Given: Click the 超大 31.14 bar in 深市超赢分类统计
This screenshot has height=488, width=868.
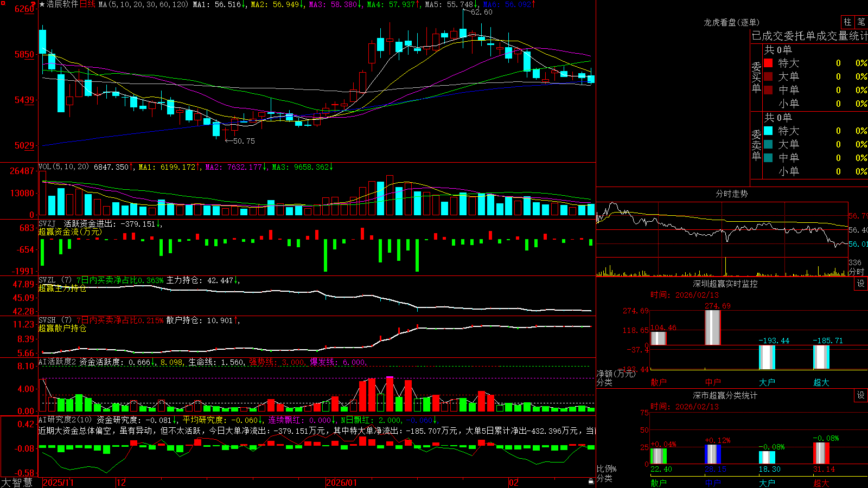Looking at the screenshot, I should click(821, 453).
